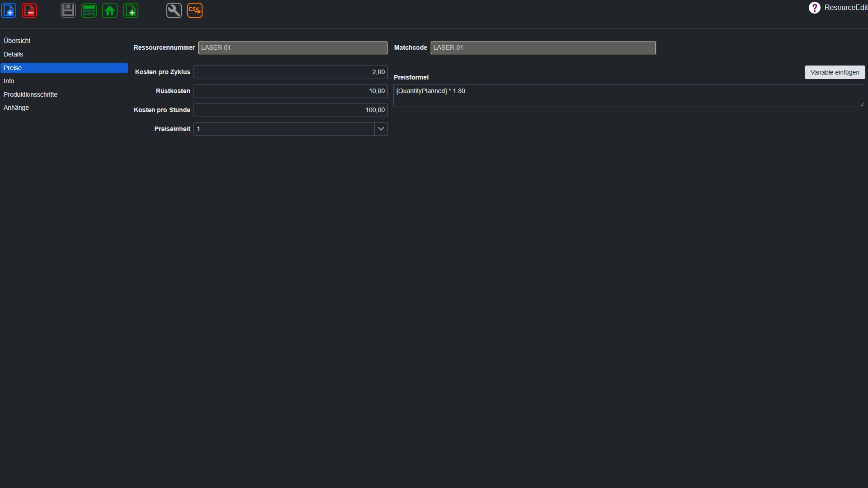868x488 pixels.
Task: Switch to the Übersicht tab
Action: [x=64, y=41]
